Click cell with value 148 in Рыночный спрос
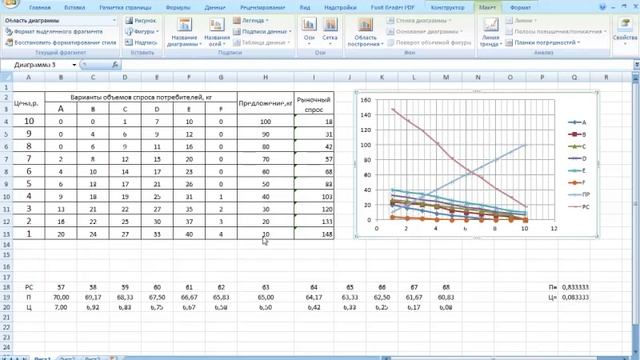This screenshot has height=360, width=640. (x=313, y=234)
